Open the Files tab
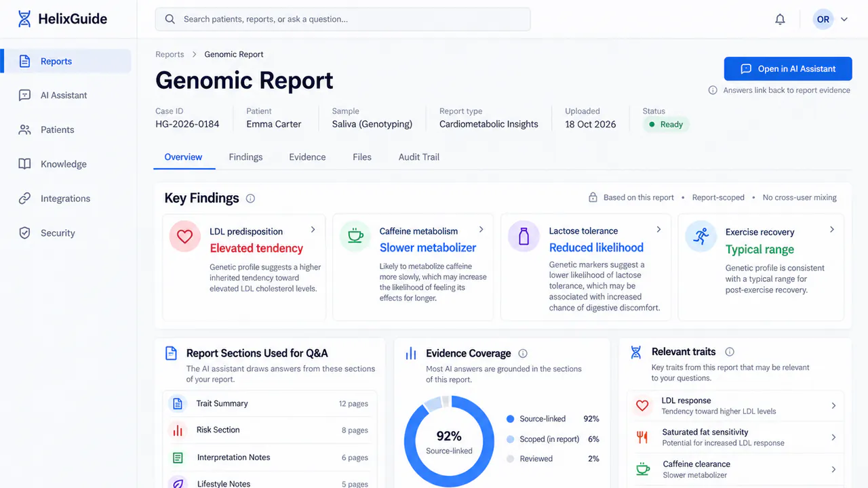868x488 pixels. pos(362,157)
